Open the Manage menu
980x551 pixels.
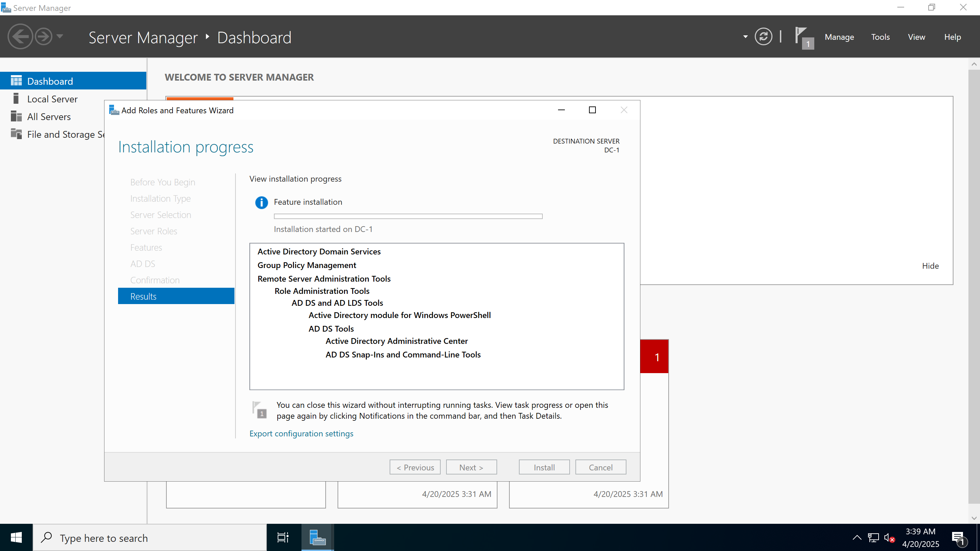pyautogui.click(x=839, y=37)
